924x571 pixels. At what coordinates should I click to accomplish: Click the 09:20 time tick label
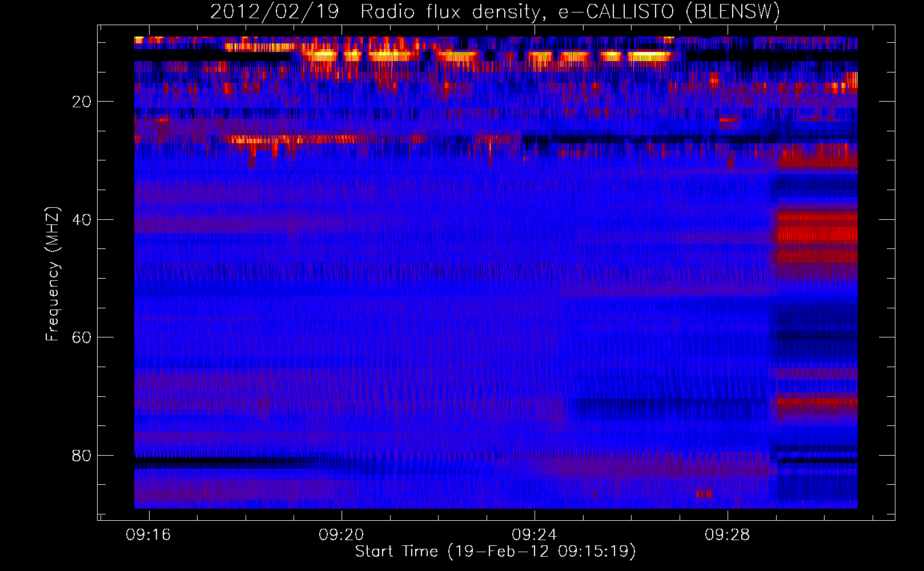tap(342, 535)
